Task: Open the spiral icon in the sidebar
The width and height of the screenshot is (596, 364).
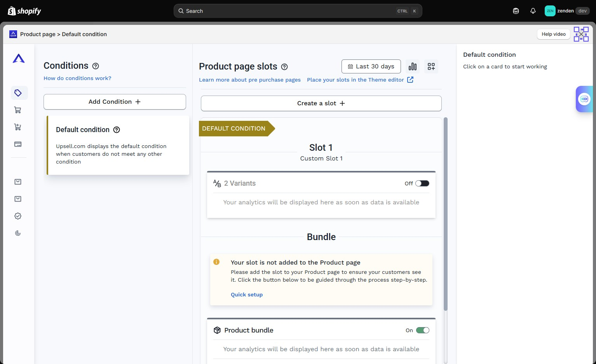Action: (18, 233)
